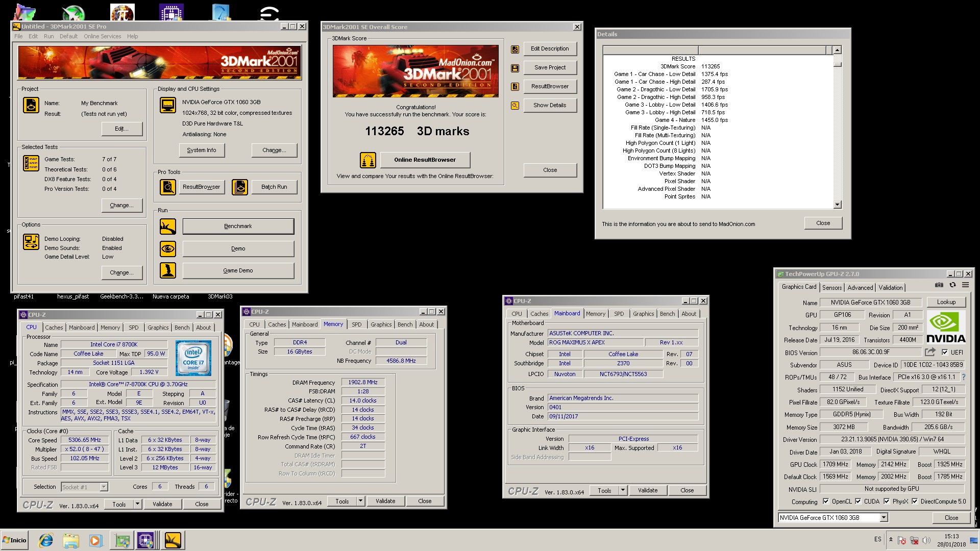
Task: Click the floppy icon beside Save Project
Action: coord(515,68)
